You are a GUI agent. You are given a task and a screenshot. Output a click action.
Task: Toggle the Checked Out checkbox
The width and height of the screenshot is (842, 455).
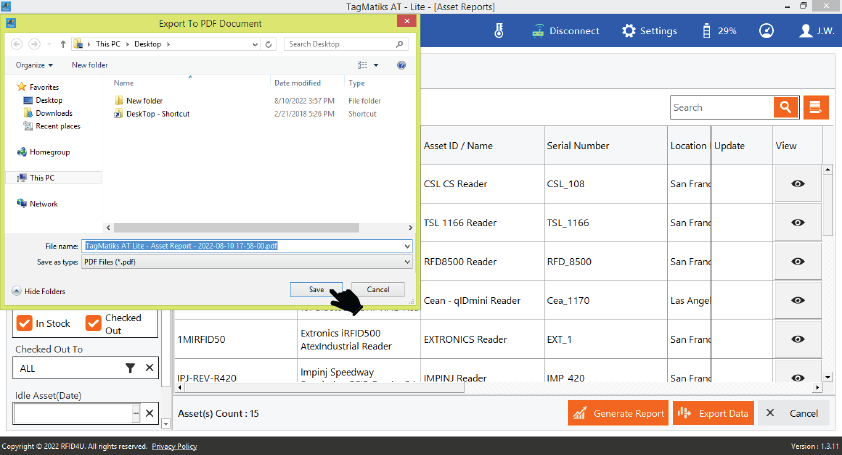[93, 324]
